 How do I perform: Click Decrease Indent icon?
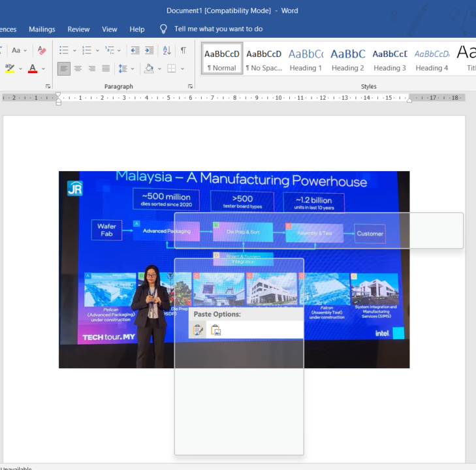135,50
